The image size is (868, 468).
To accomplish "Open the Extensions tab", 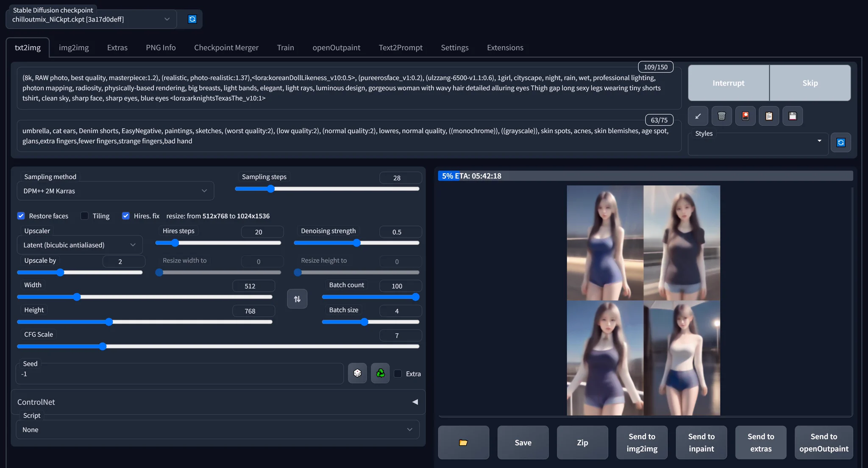I will (505, 47).
